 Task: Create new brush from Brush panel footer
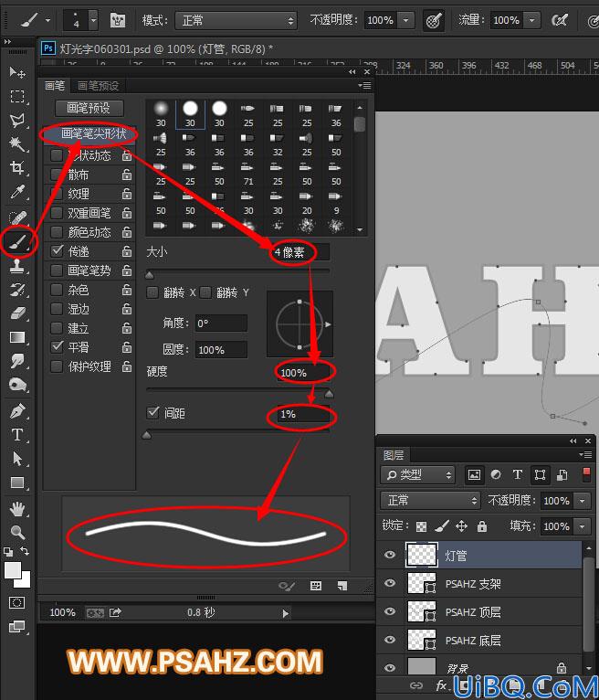[342, 586]
